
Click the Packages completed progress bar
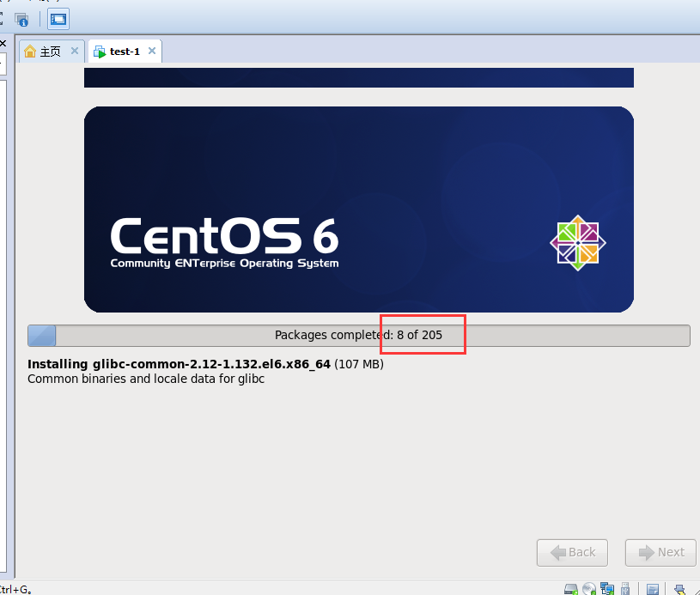[x=359, y=335]
